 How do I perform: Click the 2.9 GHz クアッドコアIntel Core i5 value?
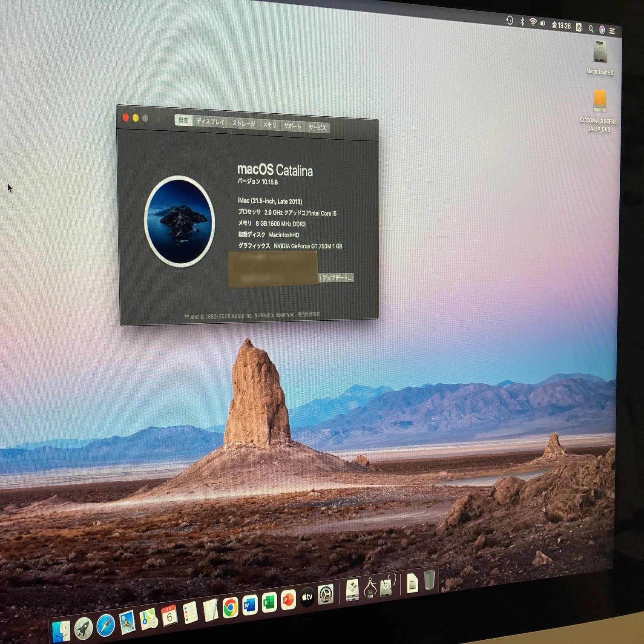point(300,213)
